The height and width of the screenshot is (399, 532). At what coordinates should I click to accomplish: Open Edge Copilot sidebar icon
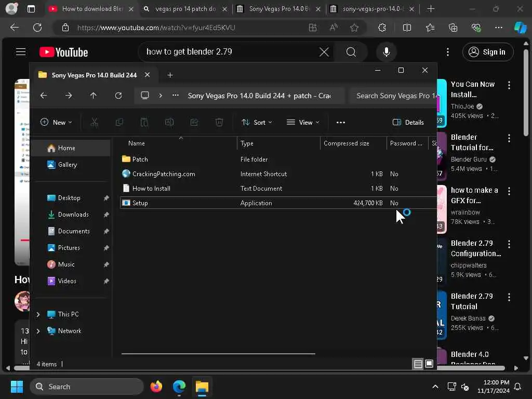(x=520, y=28)
